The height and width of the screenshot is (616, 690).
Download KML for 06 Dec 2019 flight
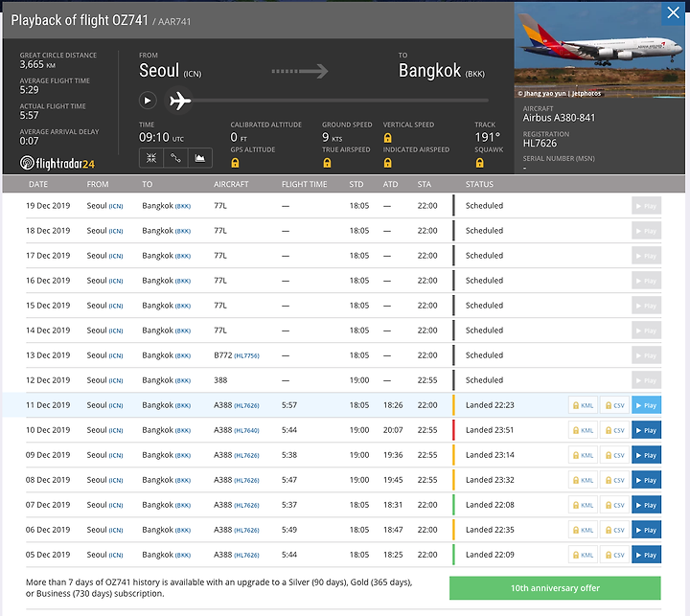coord(583,530)
